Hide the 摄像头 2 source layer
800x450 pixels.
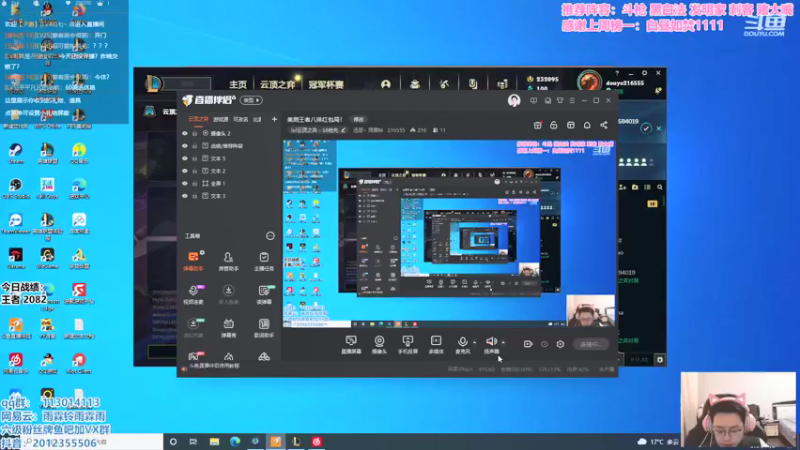[185, 133]
